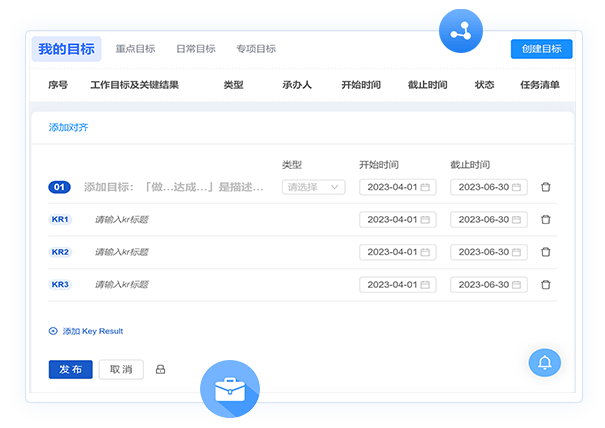This screenshot has height=428, width=605.
Task: Click the 序号 column header
Action: tap(58, 85)
